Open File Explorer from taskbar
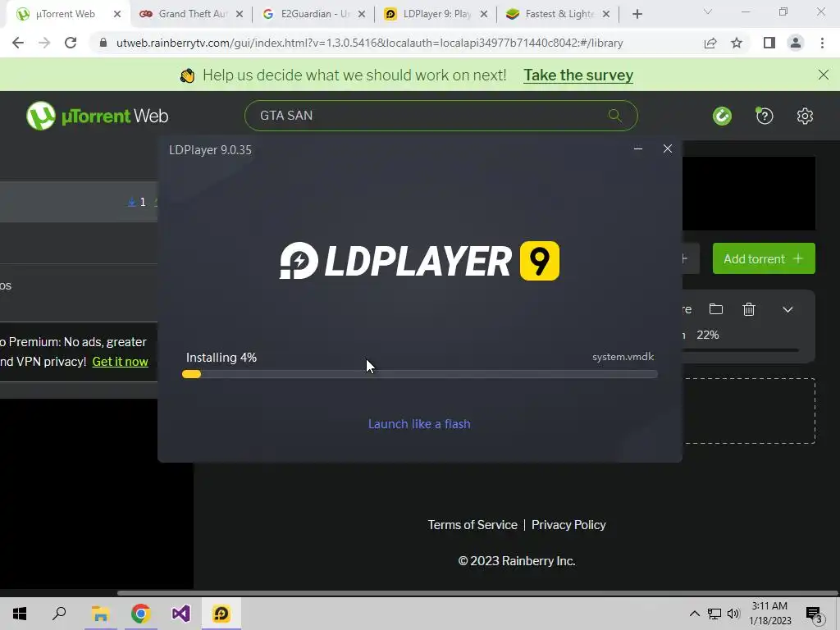This screenshot has height=630, width=840. point(100,614)
